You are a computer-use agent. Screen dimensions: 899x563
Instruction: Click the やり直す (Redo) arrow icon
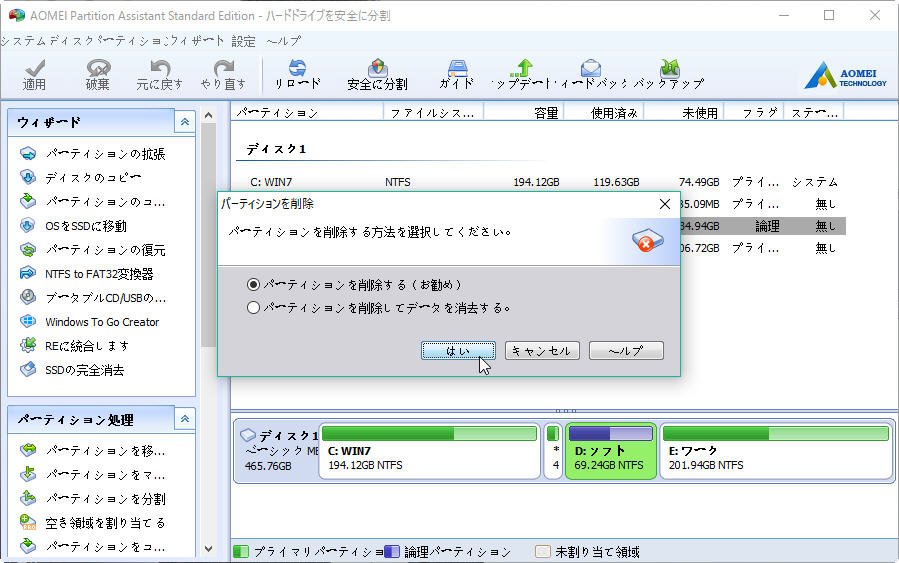[224, 69]
